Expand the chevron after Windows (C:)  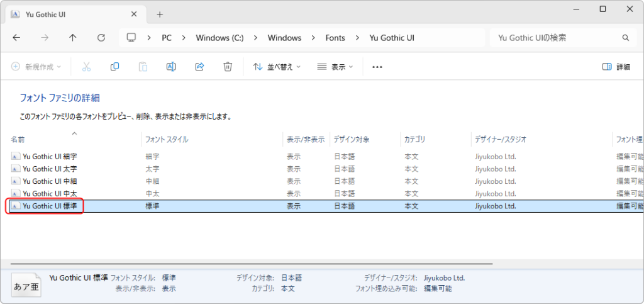tap(255, 38)
